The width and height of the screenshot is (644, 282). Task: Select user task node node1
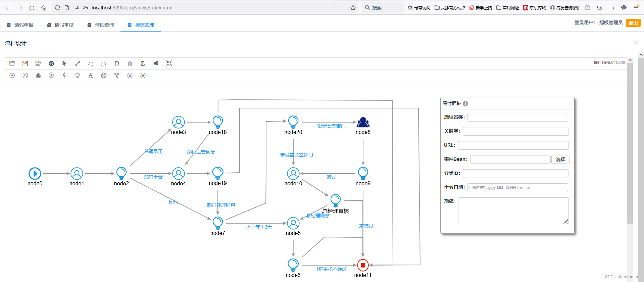click(77, 174)
